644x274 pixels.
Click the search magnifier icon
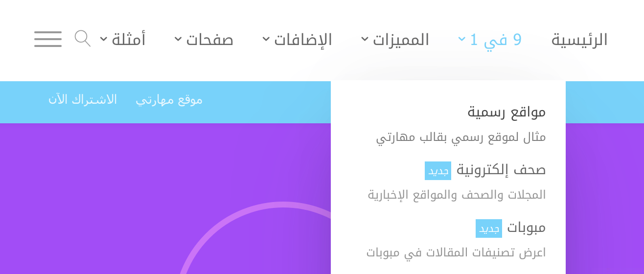point(82,38)
